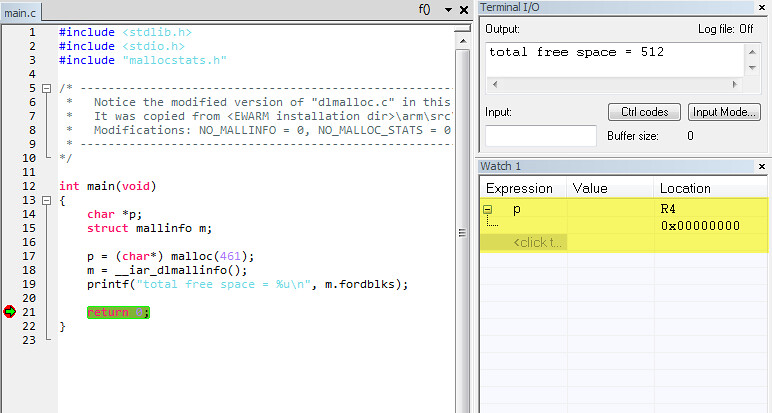Click comment line 6 mentioning dlmalloc.c
The height and width of the screenshot is (413, 772).
coord(259,102)
